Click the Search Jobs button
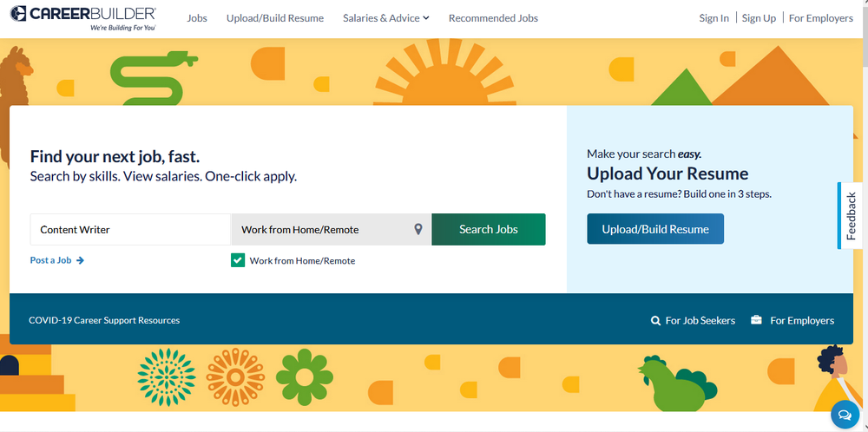 click(x=488, y=229)
